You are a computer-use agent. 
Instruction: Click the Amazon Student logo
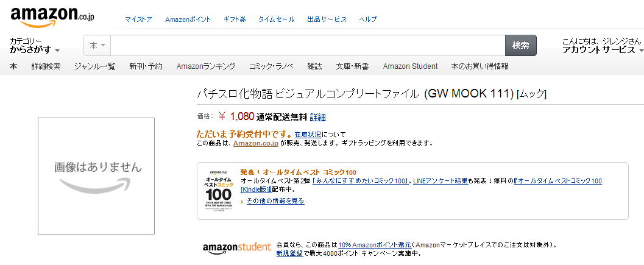coord(236,247)
